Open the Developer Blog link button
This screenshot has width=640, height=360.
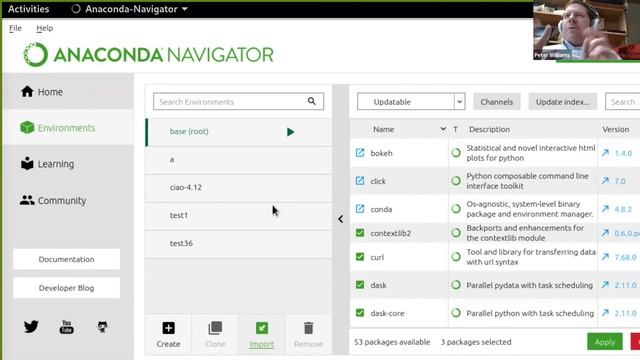click(67, 288)
